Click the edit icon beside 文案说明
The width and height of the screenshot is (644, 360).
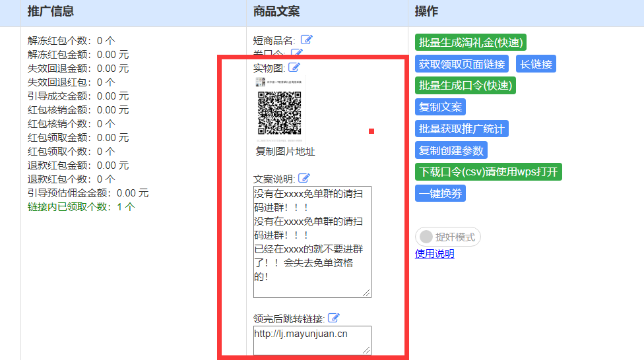304,178
